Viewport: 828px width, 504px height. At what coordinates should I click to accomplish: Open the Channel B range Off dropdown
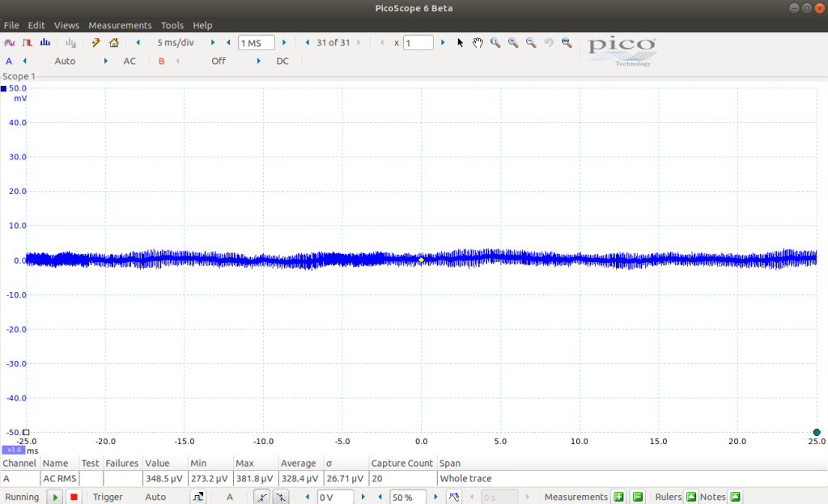[x=219, y=61]
